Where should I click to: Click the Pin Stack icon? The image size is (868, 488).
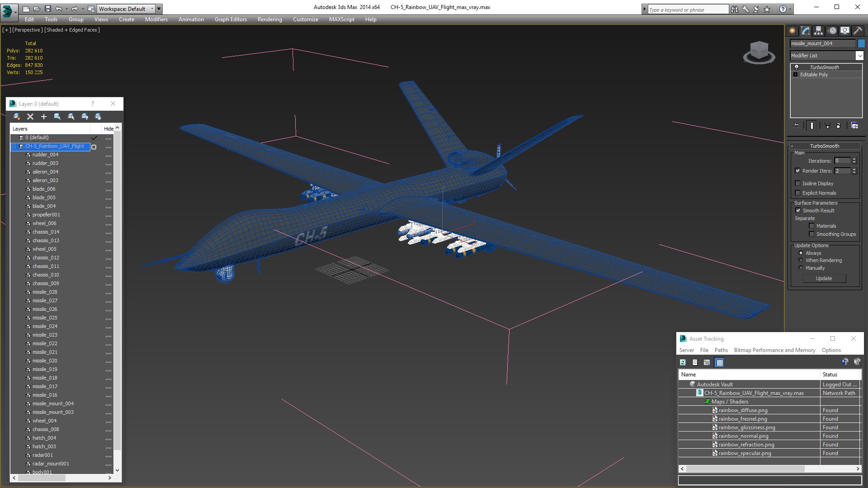[x=796, y=126]
